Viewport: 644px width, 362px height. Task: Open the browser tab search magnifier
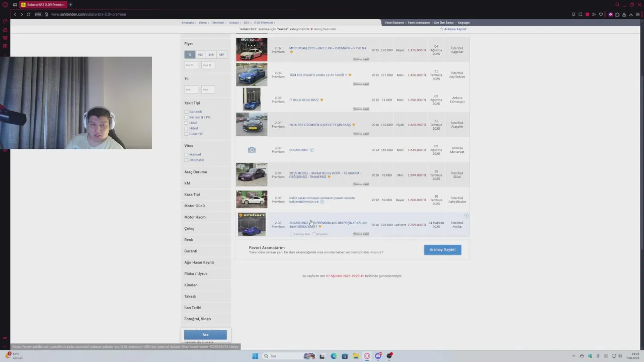[x=617, y=5]
